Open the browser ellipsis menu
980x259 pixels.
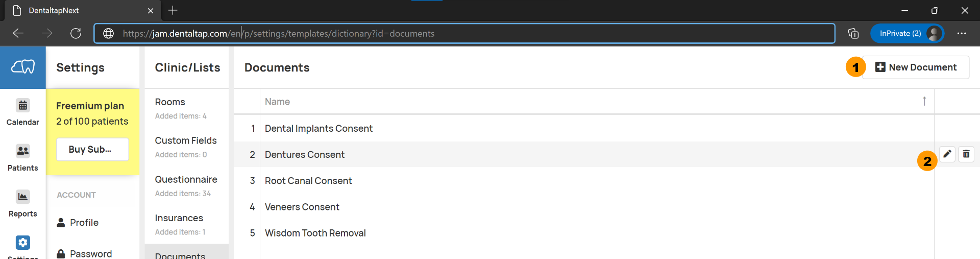[x=962, y=33]
